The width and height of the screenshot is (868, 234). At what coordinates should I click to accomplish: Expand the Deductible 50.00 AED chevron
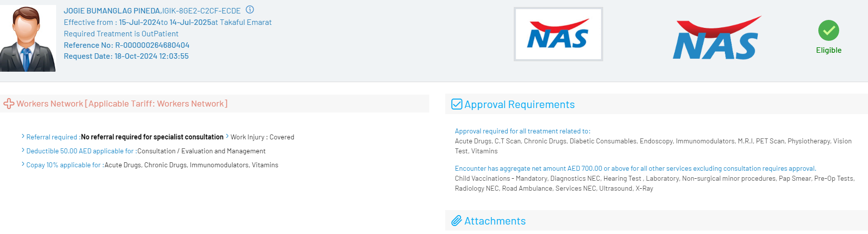click(x=23, y=150)
